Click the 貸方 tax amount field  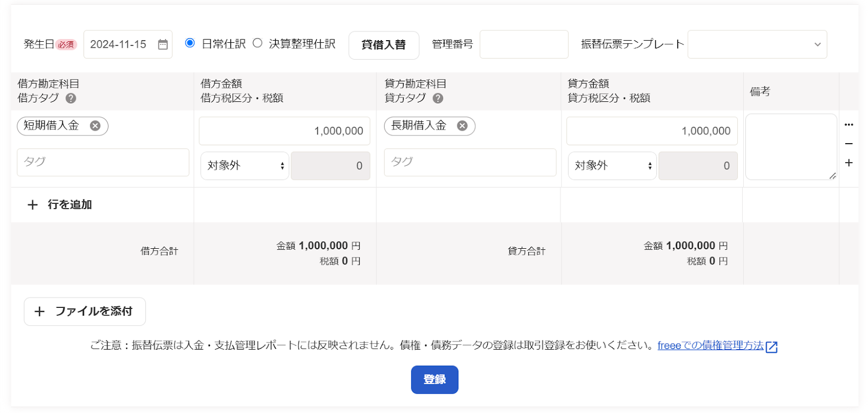point(698,166)
